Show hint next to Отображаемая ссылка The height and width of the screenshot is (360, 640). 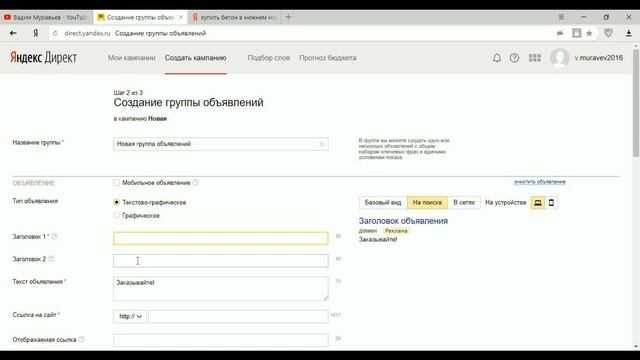pyautogui.click(x=82, y=339)
